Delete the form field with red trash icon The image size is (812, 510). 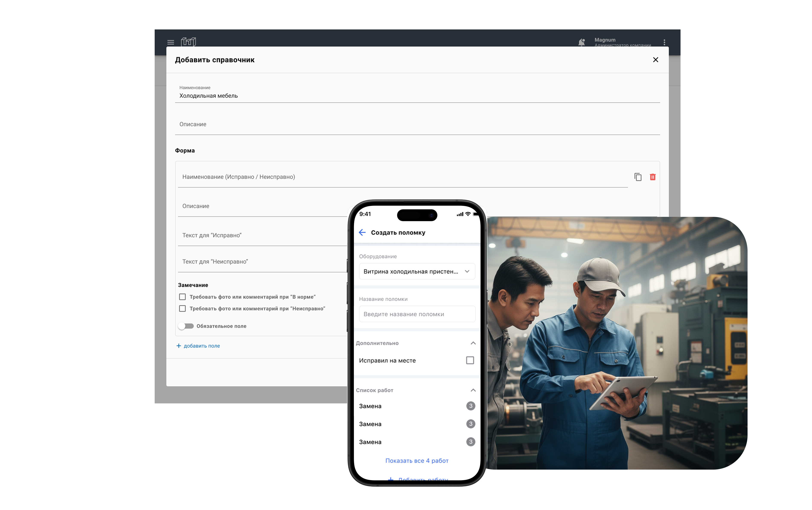(653, 177)
